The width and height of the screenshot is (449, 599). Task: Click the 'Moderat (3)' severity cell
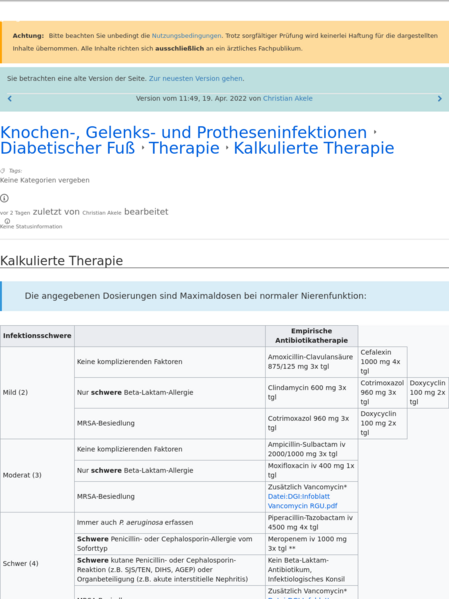pos(37,475)
